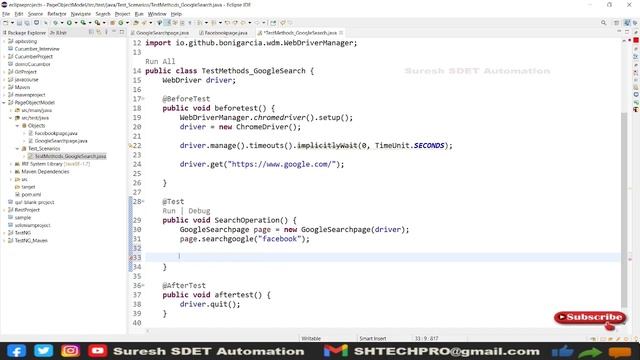640x360 pixels.
Task: Click the red Subscribe button
Action: (590, 318)
